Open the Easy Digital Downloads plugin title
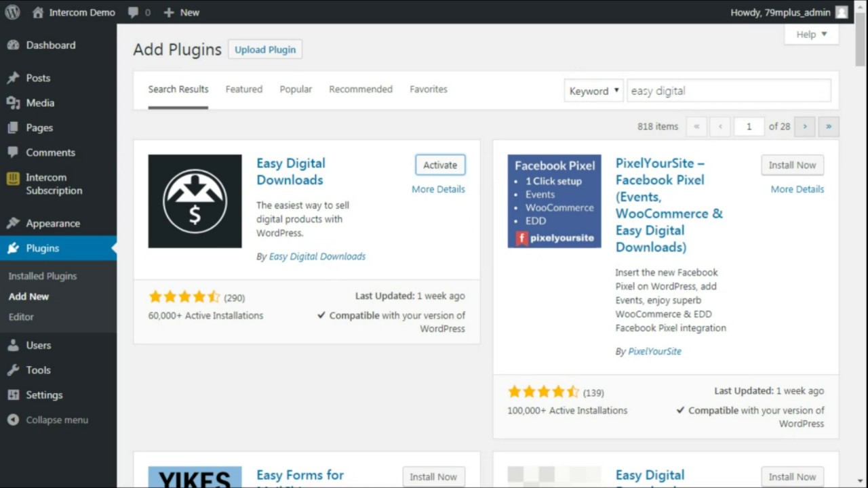This screenshot has width=868, height=488. (x=291, y=171)
